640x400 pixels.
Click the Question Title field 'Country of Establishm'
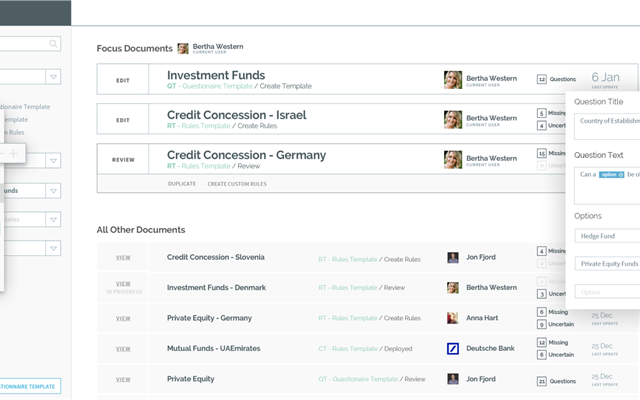(607, 127)
